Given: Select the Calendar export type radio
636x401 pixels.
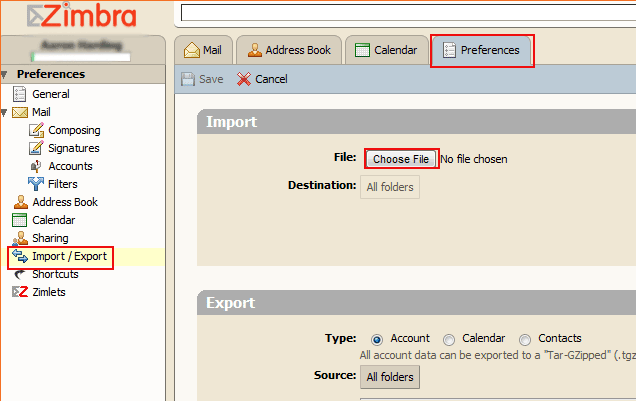Looking at the screenshot, I should click(449, 339).
